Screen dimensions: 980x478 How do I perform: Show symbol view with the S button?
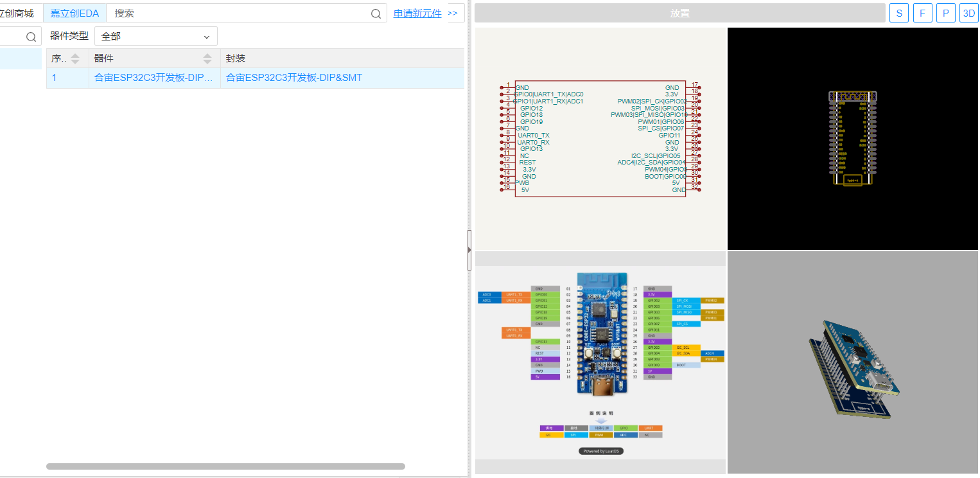898,13
